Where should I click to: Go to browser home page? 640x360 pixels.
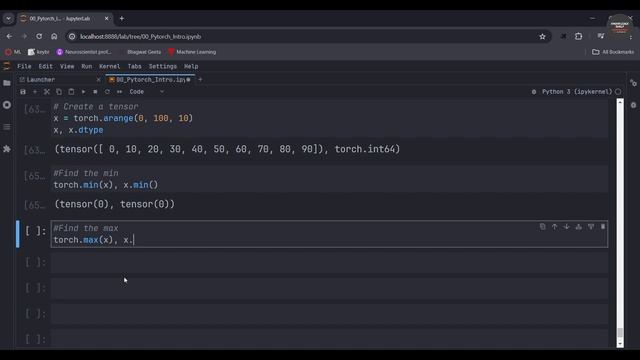(x=54, y=36)
